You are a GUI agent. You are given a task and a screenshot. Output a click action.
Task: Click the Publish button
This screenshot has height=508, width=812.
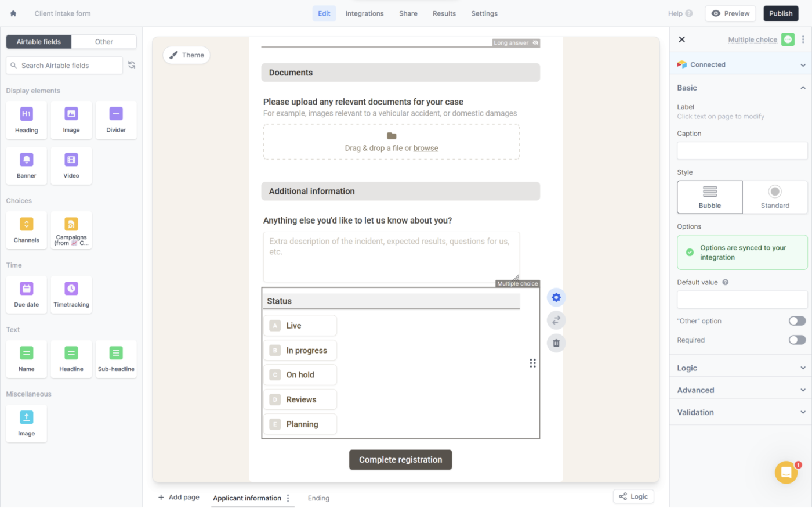tap(781, 13)
